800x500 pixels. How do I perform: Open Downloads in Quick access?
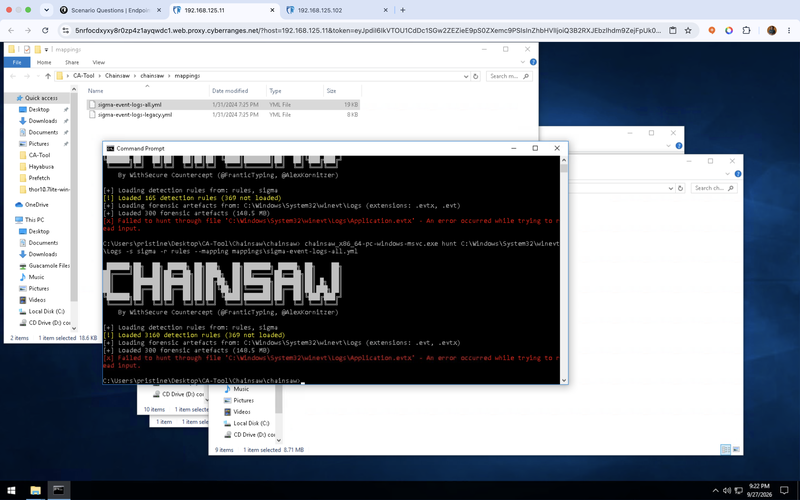tap(42, 121)
